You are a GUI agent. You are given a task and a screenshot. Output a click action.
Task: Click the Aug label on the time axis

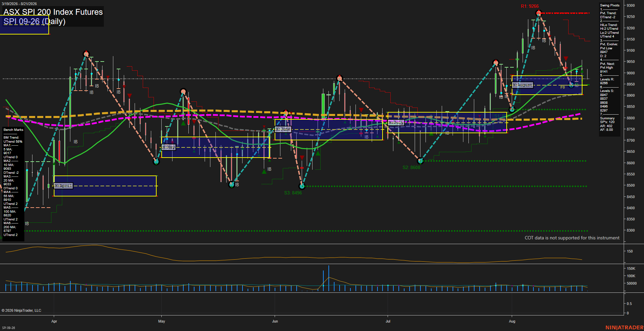[512, 321]
